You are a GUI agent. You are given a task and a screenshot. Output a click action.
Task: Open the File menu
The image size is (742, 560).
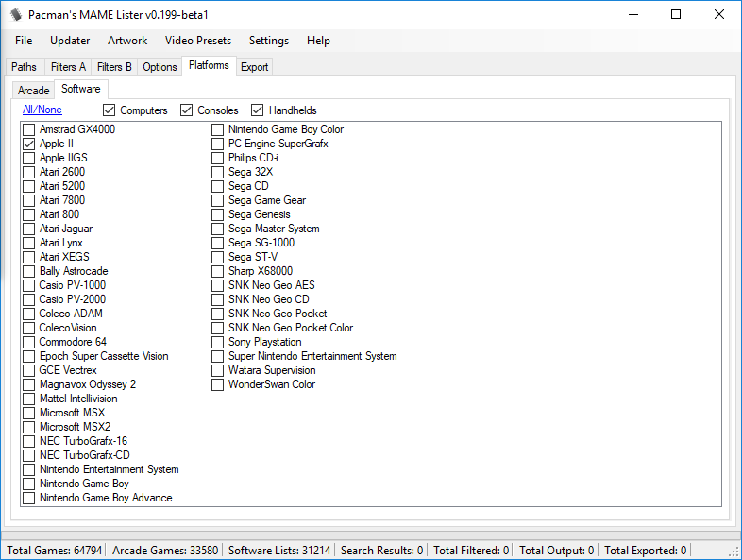tap(24, 41)
